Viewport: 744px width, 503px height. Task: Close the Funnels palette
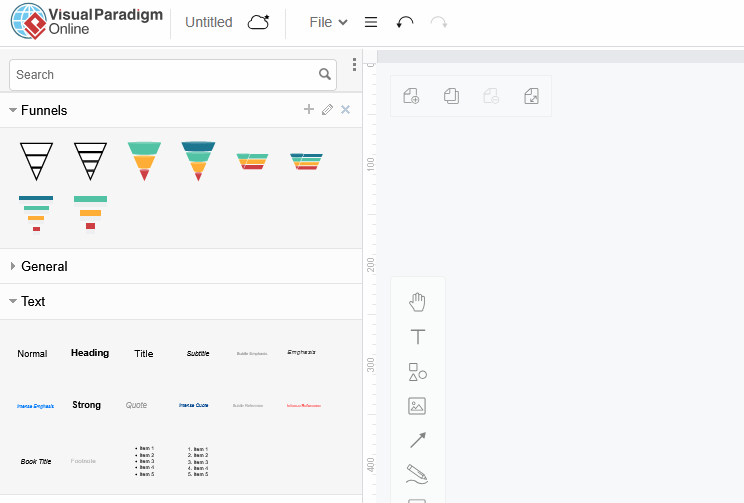coord(345,110)
